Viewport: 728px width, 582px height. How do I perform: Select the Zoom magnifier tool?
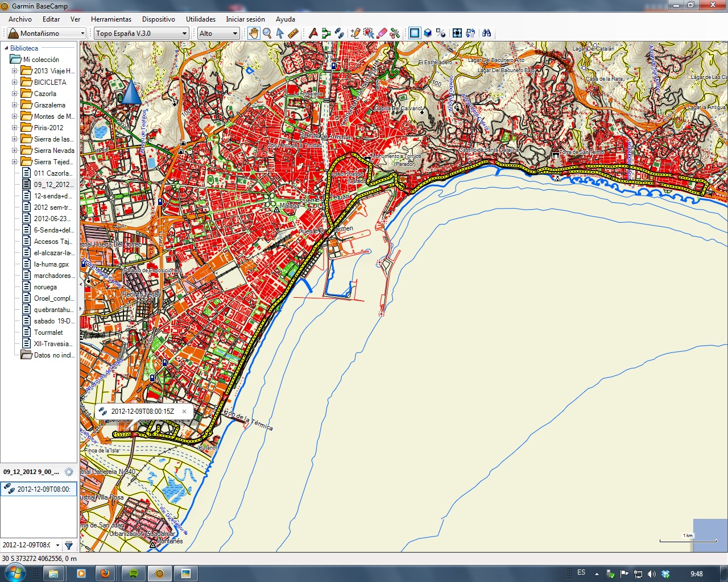(267, 33)
